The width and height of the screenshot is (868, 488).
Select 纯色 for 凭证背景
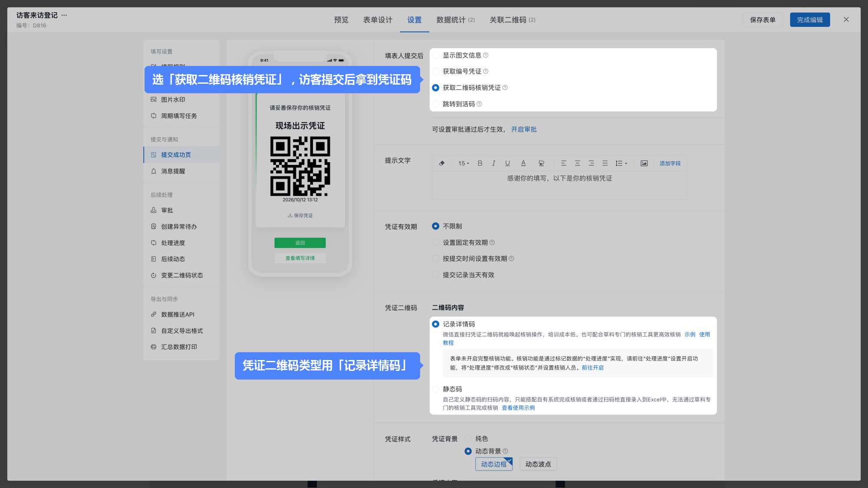pos(468,439)
